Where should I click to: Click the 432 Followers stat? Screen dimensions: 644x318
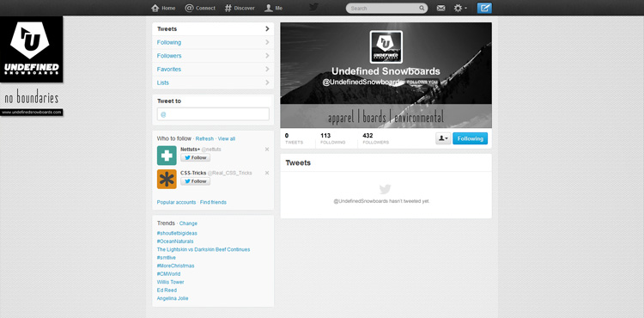[375, 138]
